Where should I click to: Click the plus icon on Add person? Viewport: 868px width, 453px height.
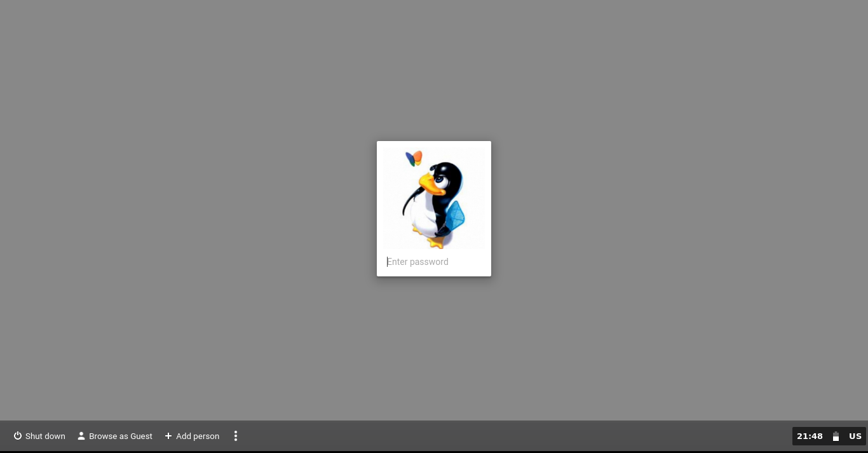168,436
